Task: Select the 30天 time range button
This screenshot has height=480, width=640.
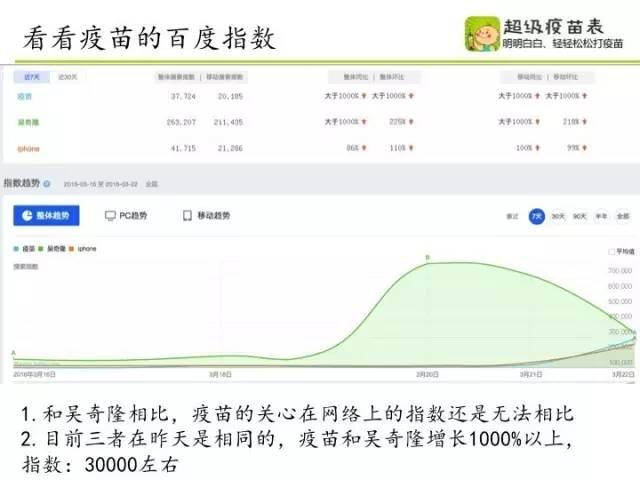Action: pyautogui.click(x=558, y=216)
